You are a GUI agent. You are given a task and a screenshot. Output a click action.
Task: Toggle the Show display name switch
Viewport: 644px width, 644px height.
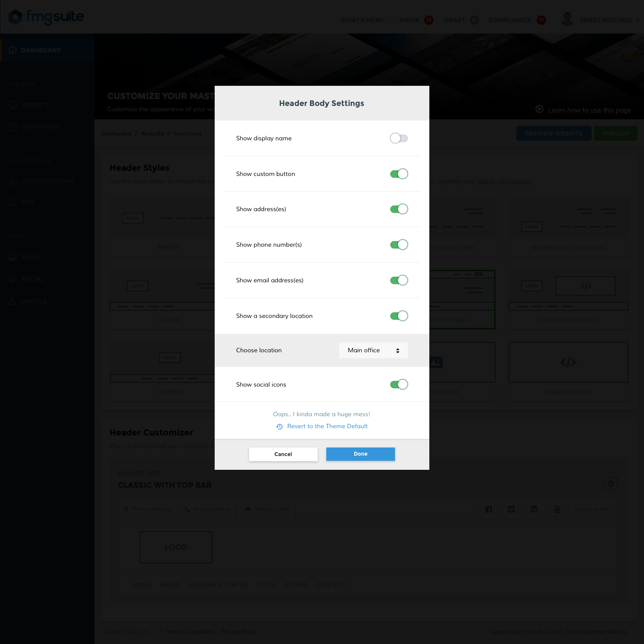(398, 138)
